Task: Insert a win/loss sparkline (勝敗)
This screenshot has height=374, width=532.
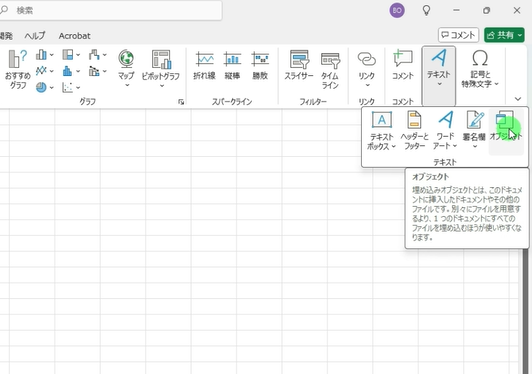Action: pos(260,66)
